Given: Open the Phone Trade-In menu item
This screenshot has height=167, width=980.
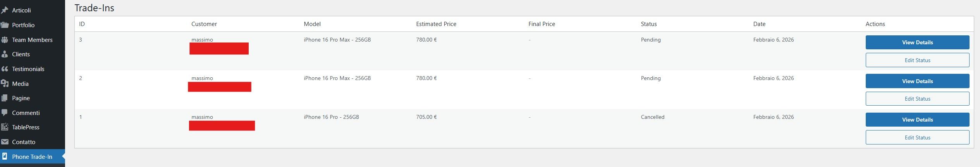Looking at the screenshot, I should (x=32, y=157).
